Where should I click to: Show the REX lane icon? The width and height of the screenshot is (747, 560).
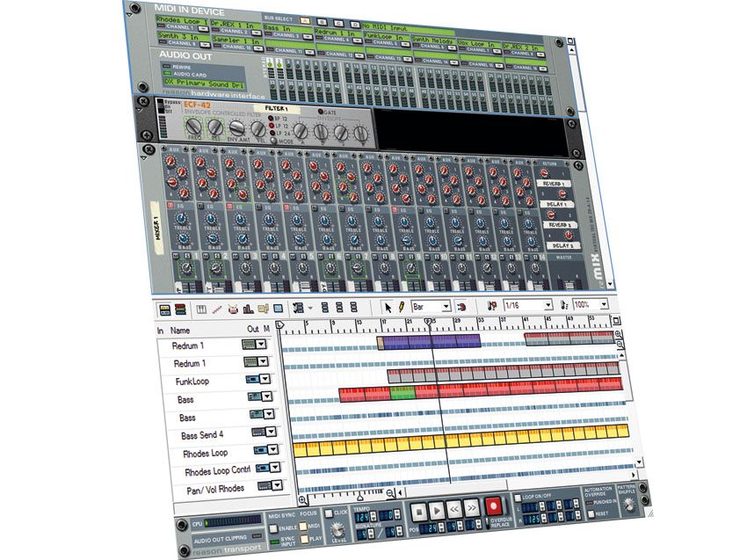coord(217,309)
